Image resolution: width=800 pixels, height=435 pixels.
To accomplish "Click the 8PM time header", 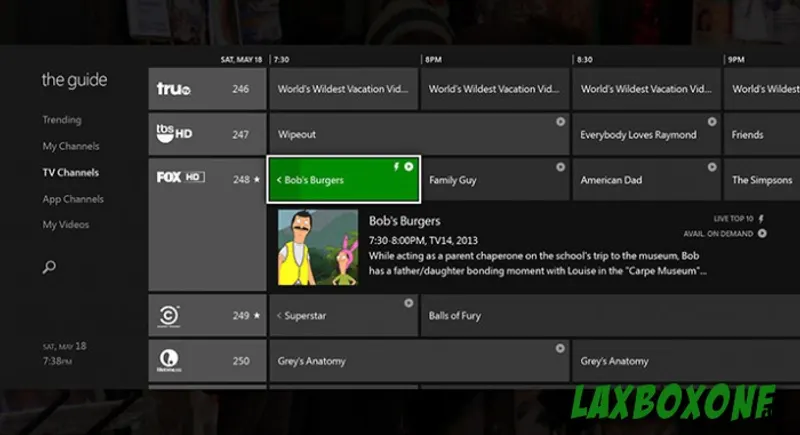I will coord(433,60).
